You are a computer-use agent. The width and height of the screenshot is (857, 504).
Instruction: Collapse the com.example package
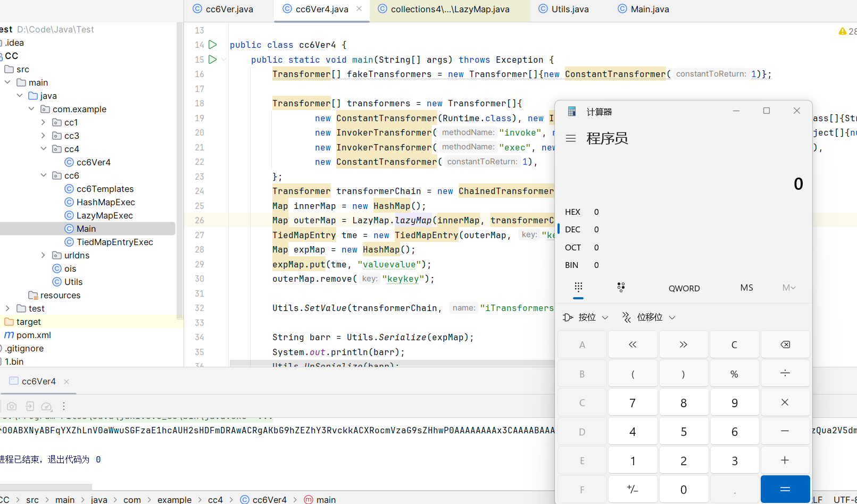click(31, 109)
